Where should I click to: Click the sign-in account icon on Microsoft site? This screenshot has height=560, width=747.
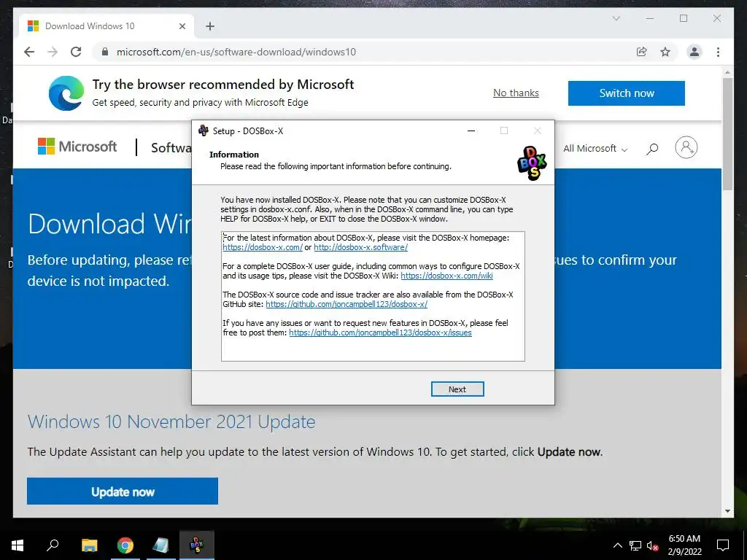coord(686,147)
